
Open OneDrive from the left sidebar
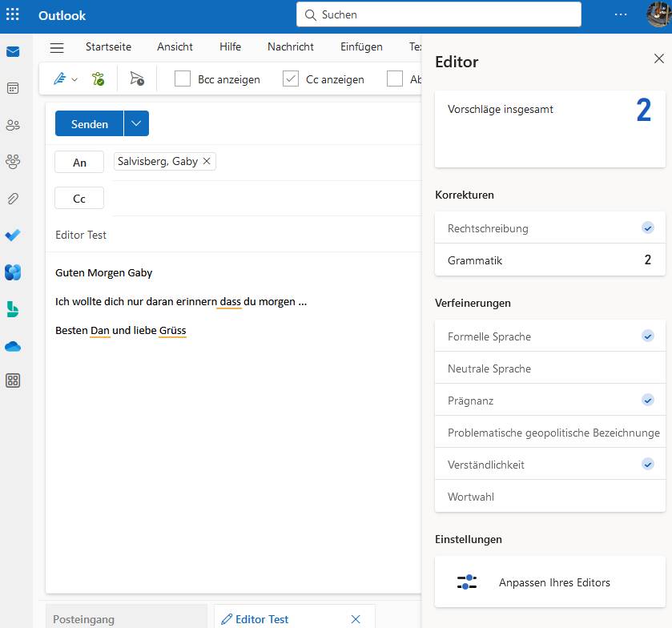pyautogui.click(x=13, y=346)
